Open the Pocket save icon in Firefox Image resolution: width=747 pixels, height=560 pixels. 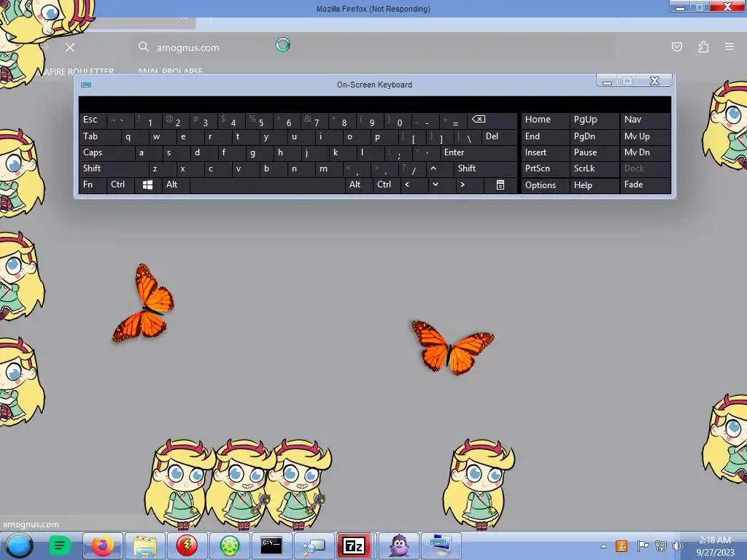coord(676,47)
